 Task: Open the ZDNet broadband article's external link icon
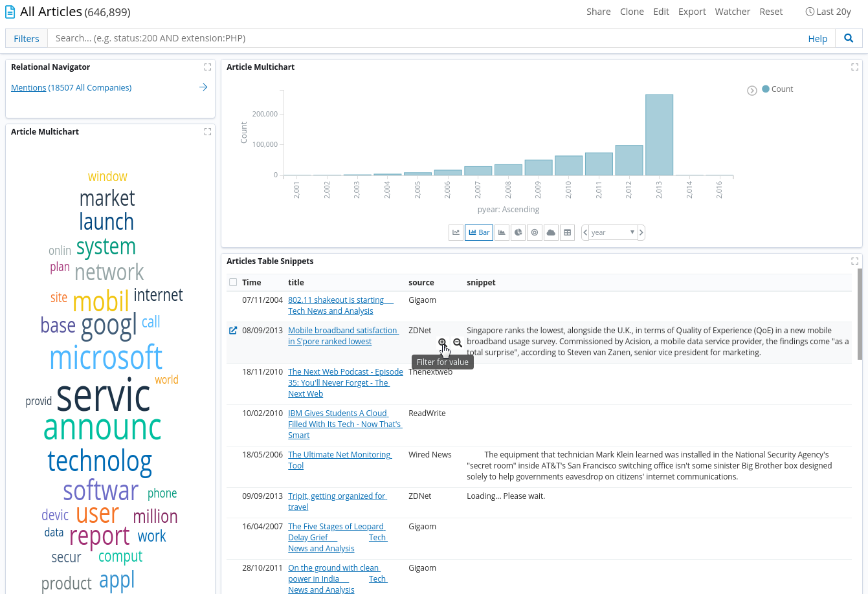tap(233, 331)
